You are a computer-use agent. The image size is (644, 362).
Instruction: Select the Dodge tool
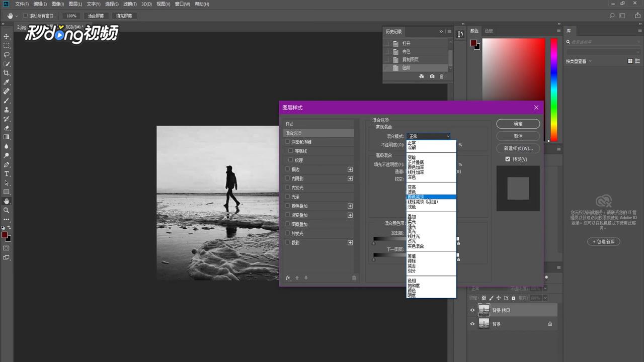[x=7, y=155]
